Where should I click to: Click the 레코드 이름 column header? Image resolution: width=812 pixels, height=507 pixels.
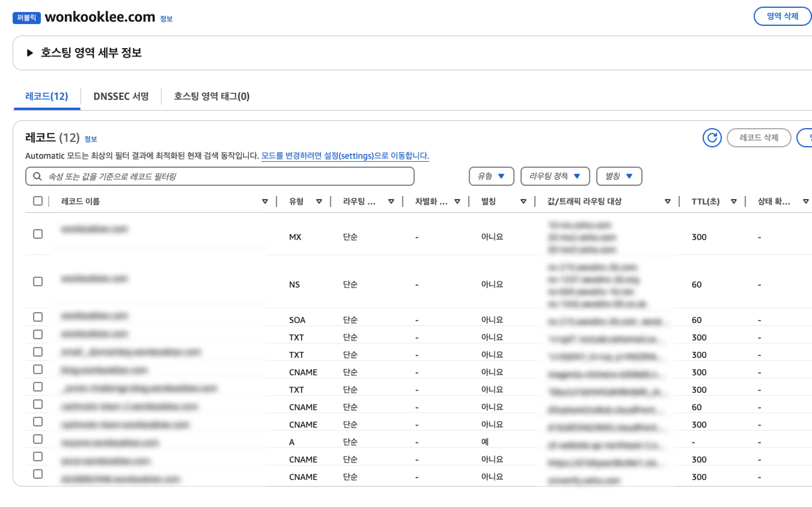81,201
